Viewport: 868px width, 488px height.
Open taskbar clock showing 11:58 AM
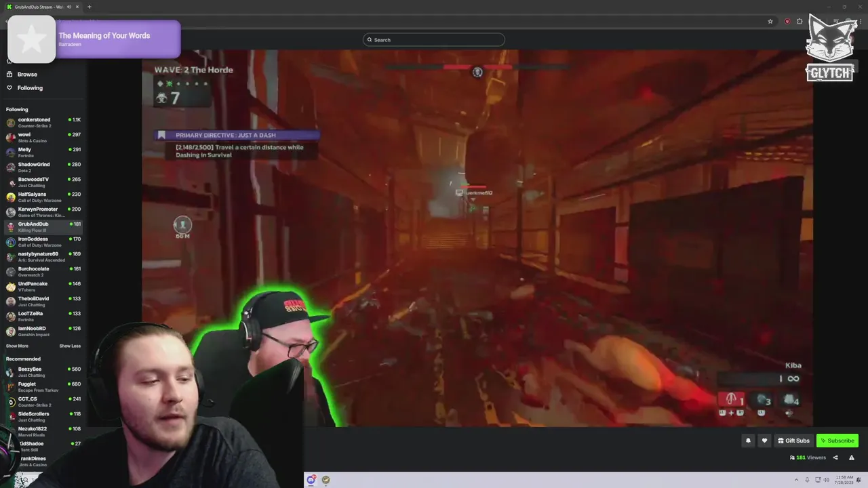click(844, 480)
